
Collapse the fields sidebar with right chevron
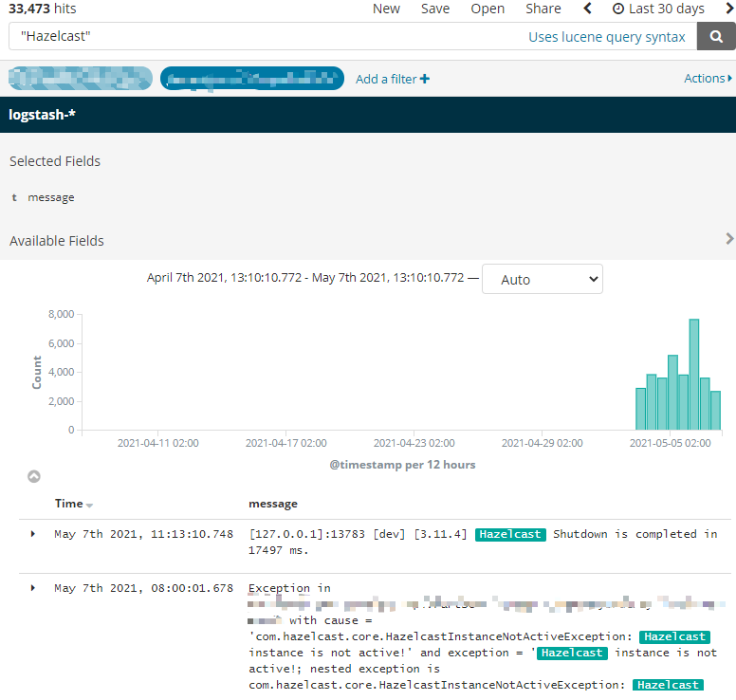(x=729, y=238)
